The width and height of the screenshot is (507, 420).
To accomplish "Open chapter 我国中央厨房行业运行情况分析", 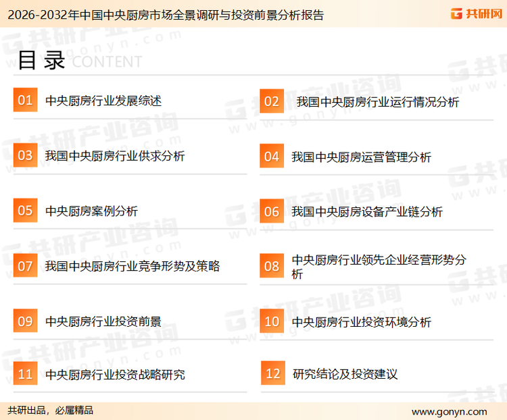I will [x=378, y=102].
